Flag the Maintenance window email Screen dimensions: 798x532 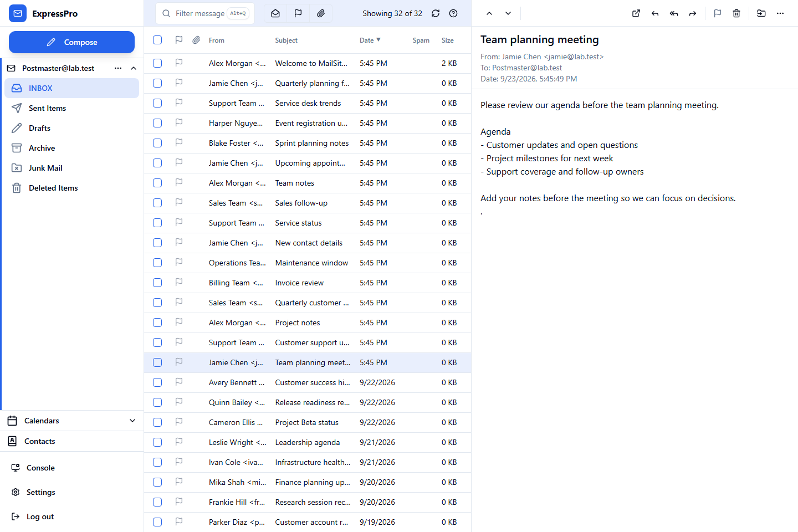(179, 263)
